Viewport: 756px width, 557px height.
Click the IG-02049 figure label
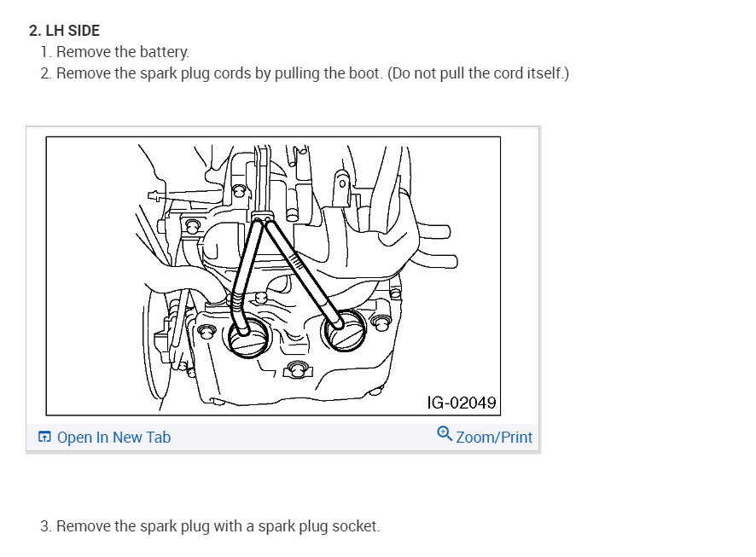click(x=462, y=401)
